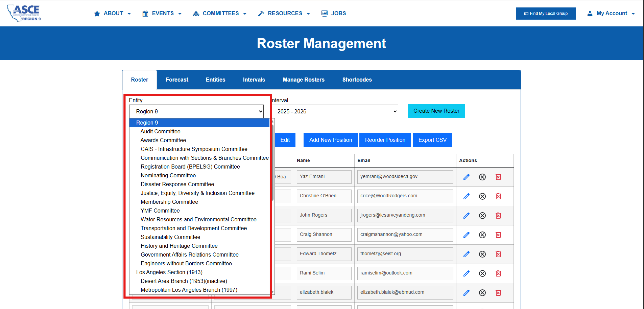This screenshot has height=309, width=644.
Task: Open the My Account dropdown
Action: pos(611,14)
